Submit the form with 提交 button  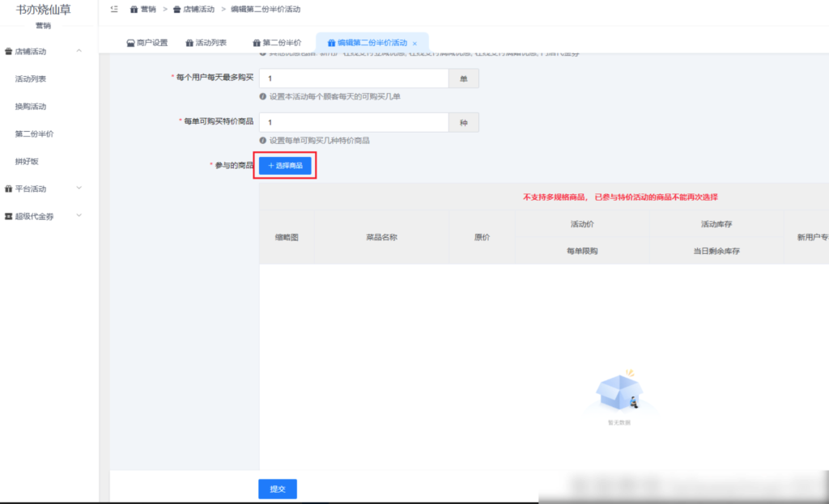278,489
